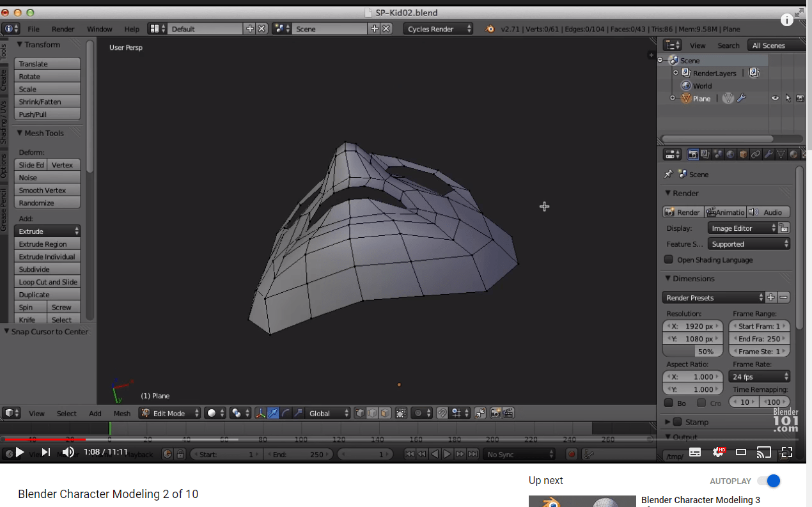Viewport: 812px width, 507px height.
Task: Toggle YouTube subtitles button
Action: point(695,452)
